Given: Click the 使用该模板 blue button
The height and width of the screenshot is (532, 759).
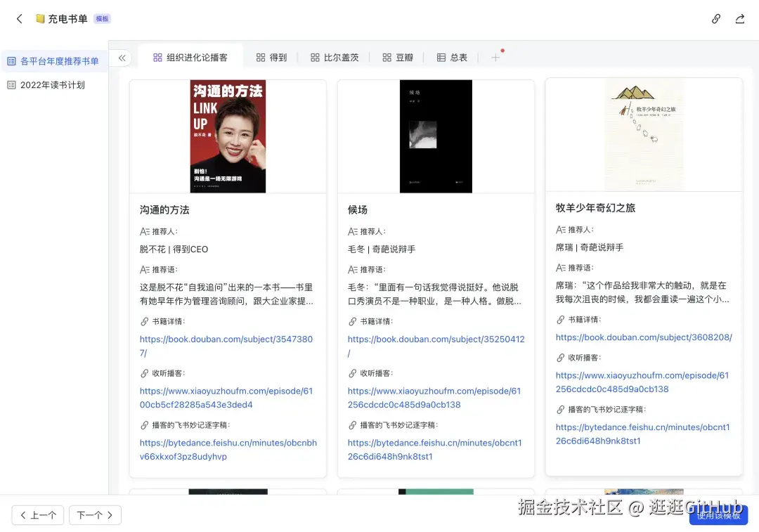Looking at the screenshot, I should (718, 515).
